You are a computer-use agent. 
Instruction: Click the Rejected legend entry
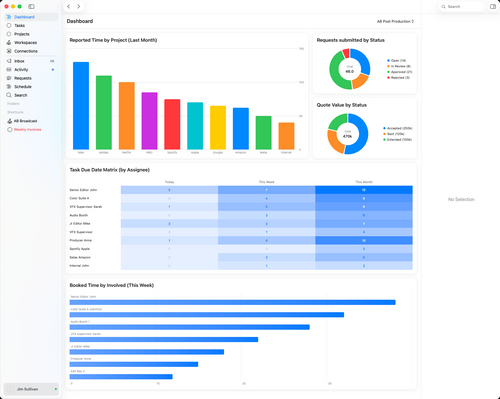pyautogui.click(x=398, y=78)
